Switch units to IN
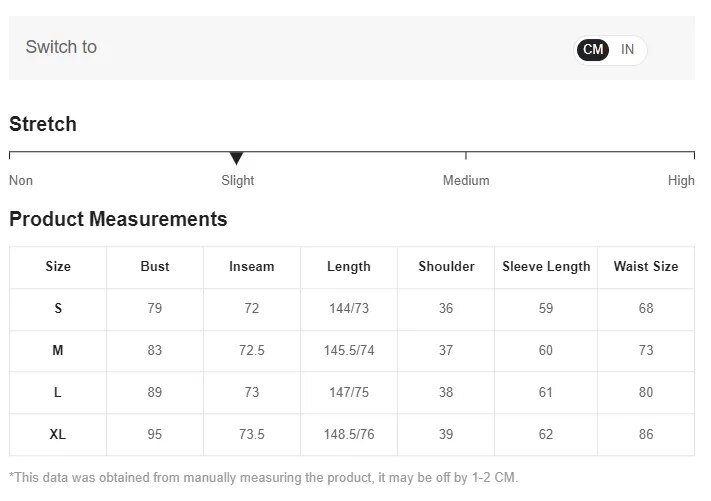Image resolution: width=711 pixels, height=501 pixels. tap(628, 49)
